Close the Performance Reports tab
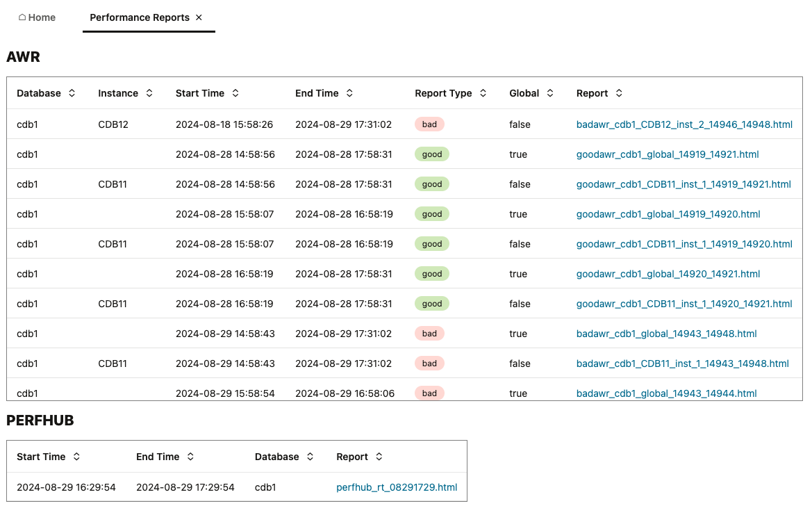The height and width of the screenshot is (506, 812). (x=199, y=17)
